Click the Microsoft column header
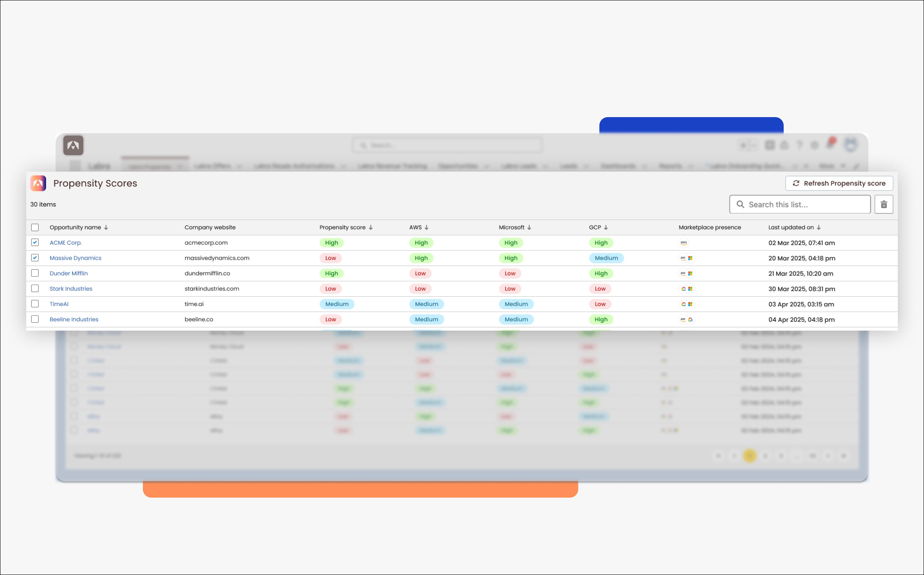 (511, 227)
